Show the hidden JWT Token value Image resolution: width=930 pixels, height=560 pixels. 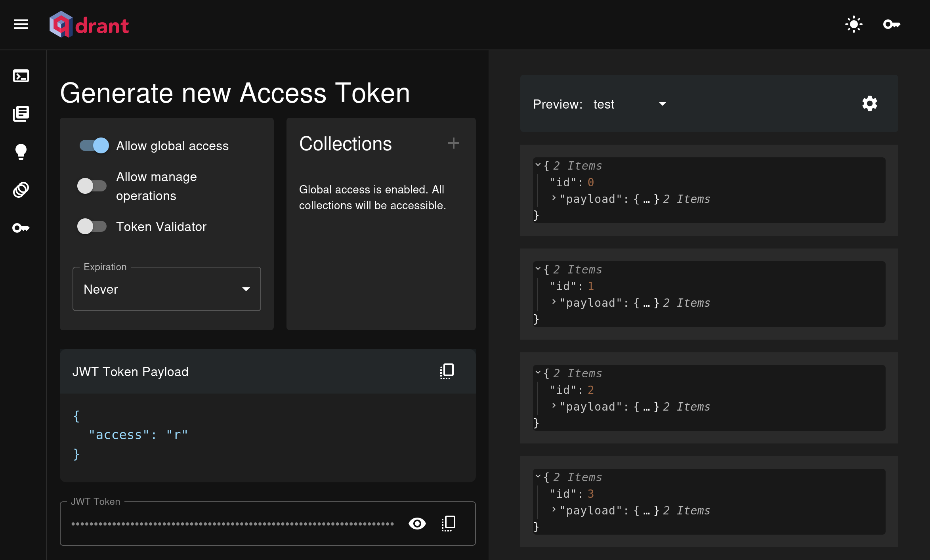pos(416,524)
